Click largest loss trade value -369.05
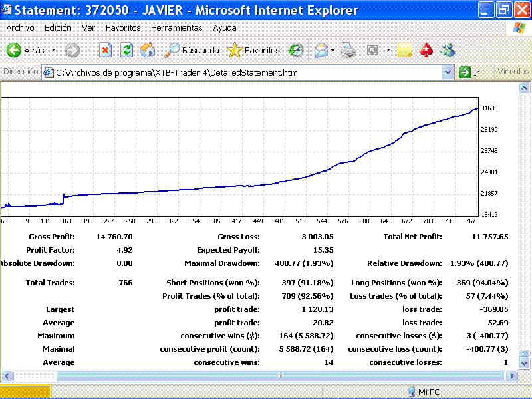532x399 pixels. [493, 309]
